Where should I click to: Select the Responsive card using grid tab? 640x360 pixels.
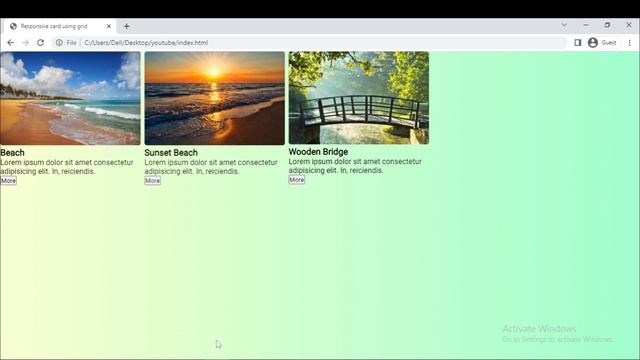point(60,26)
